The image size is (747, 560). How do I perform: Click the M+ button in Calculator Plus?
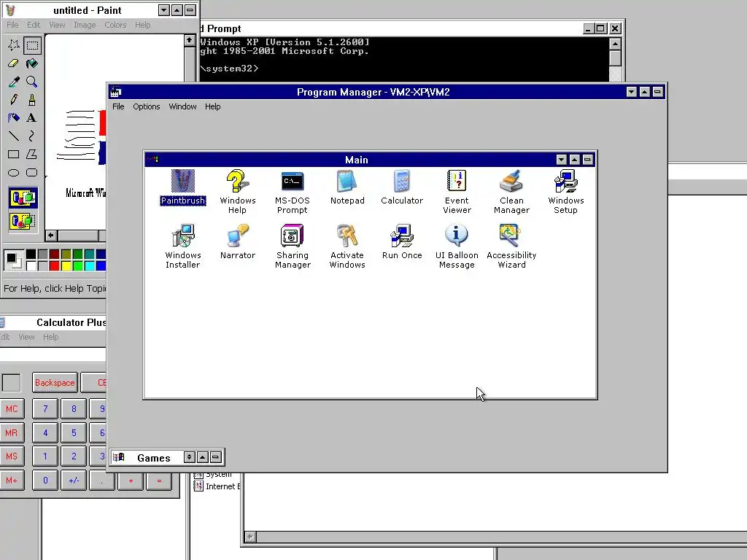pos(12,481)
